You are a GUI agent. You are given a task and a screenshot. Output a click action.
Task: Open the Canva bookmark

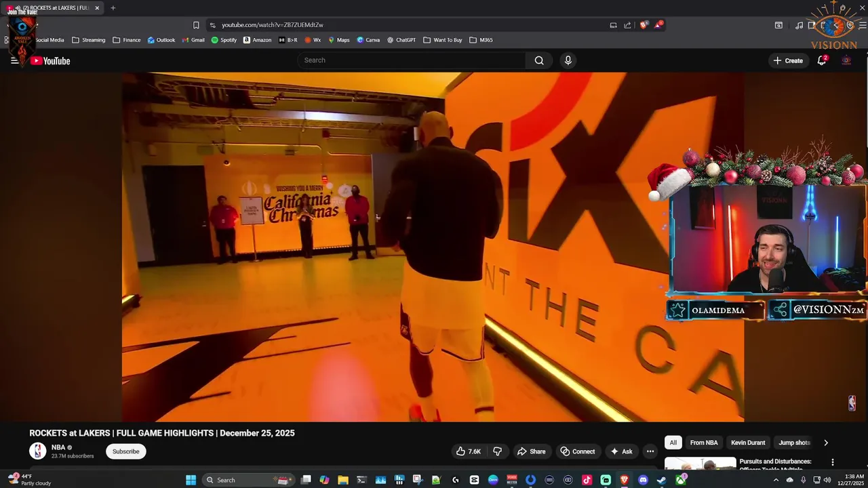(368, 40)
